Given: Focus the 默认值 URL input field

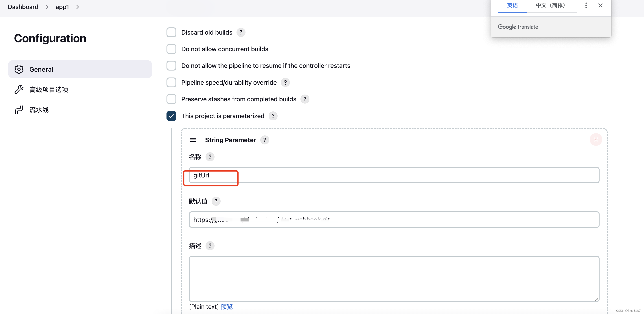Looking at the screenshot, I should [x=394, y=220].
